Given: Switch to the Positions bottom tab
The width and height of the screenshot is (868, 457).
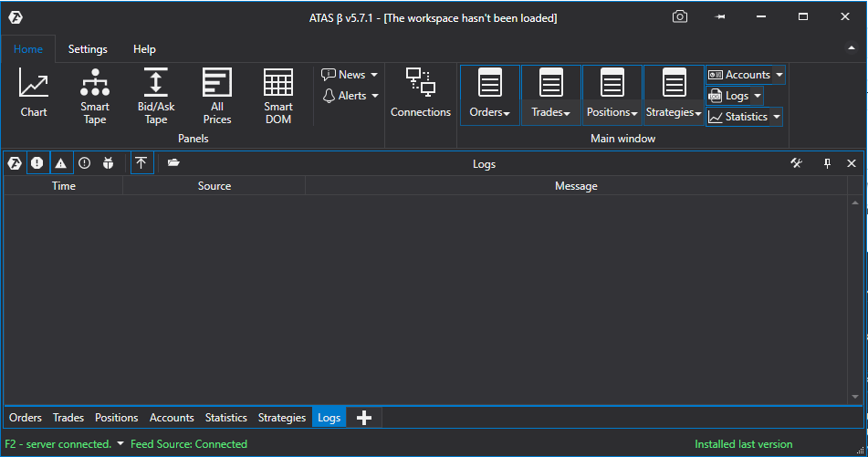Looking at the screenshot, I should tap(116, 418).
